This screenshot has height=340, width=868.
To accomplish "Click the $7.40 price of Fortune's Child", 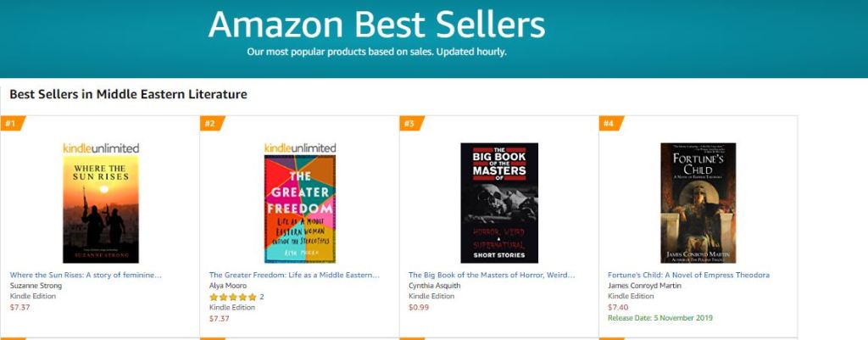I will 618,308.
